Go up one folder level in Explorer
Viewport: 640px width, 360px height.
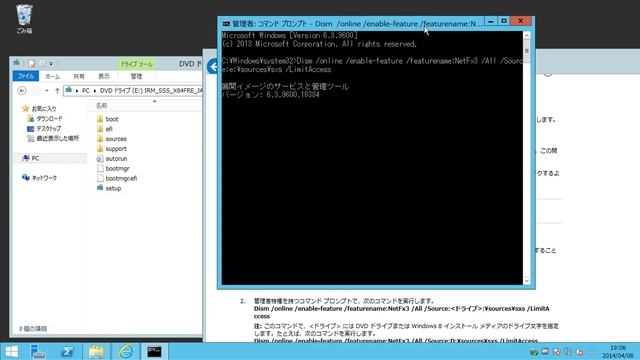pos(57,91)
